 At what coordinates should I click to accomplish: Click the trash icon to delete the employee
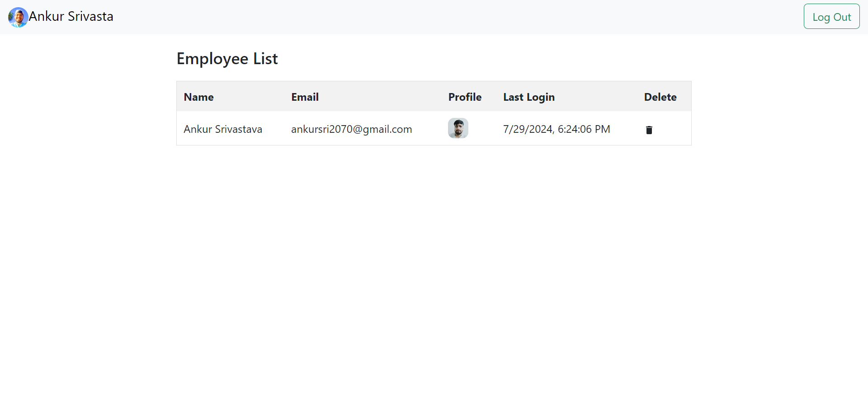click(x=649, y=130)
